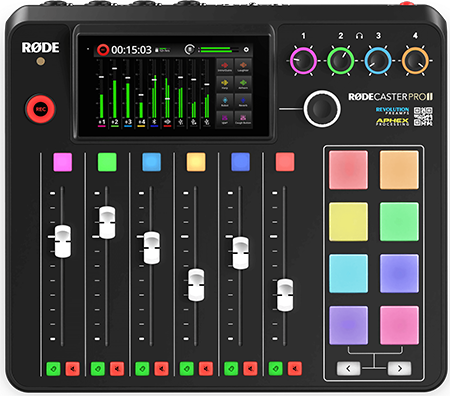The height and width of the screenshot is (396, 450).
Task: Mute channel 6 with its red button
Action: (x=295, y=369)
